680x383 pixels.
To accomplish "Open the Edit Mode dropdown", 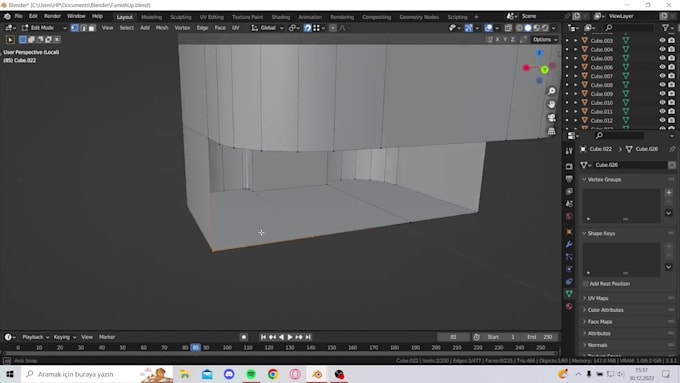I will (x=43, y=28).
